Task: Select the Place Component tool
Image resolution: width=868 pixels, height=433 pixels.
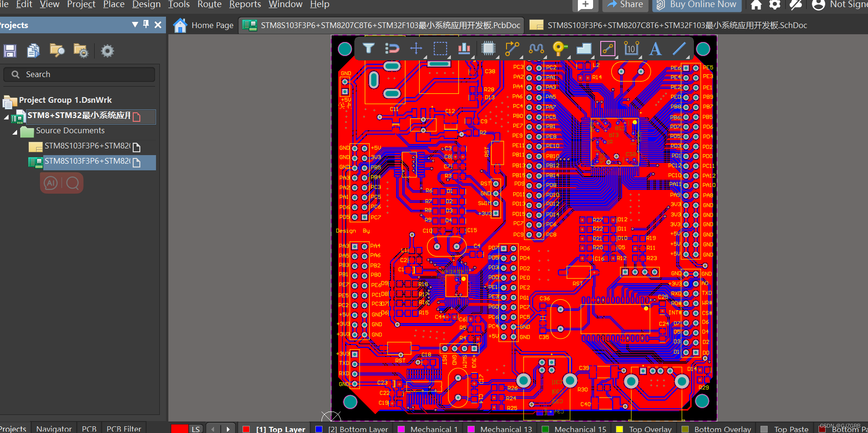Action: click(488, 49)
